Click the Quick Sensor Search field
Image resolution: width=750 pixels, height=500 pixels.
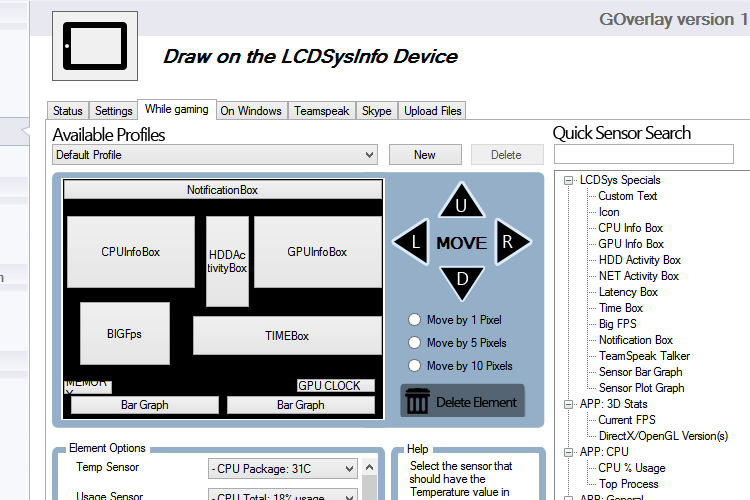coord(643,154)
